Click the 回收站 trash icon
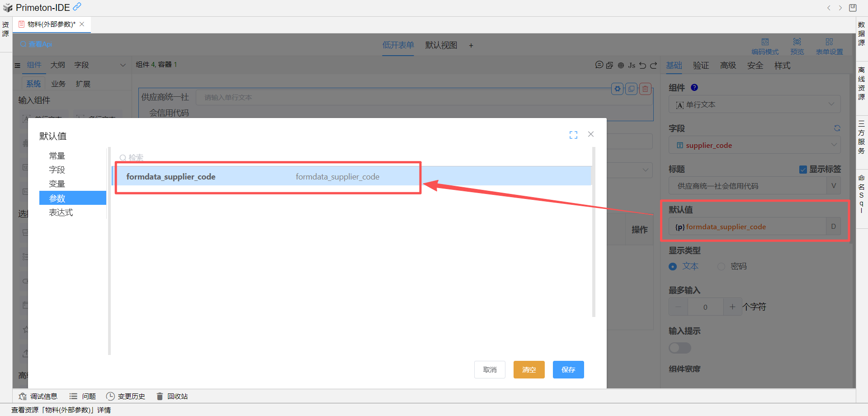 tap(160, 397)
